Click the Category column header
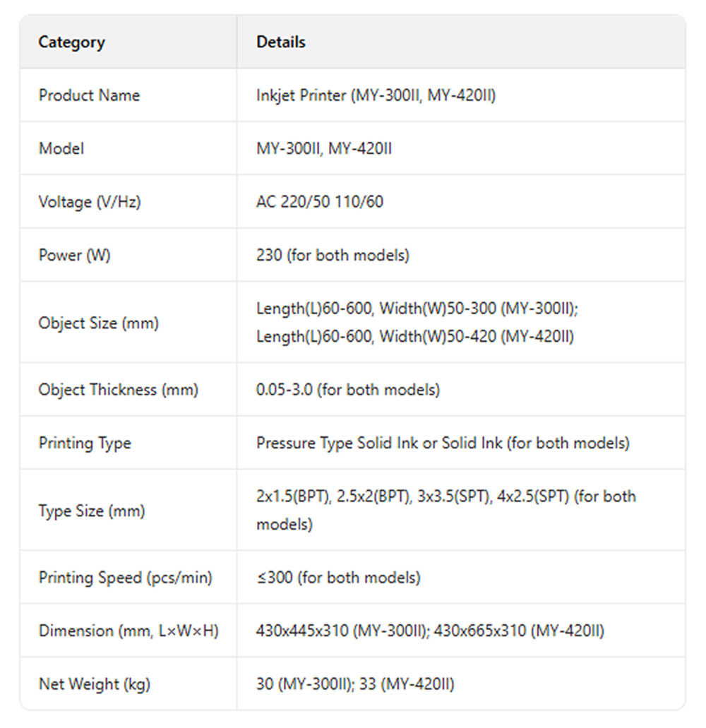 tap(71, 42)
